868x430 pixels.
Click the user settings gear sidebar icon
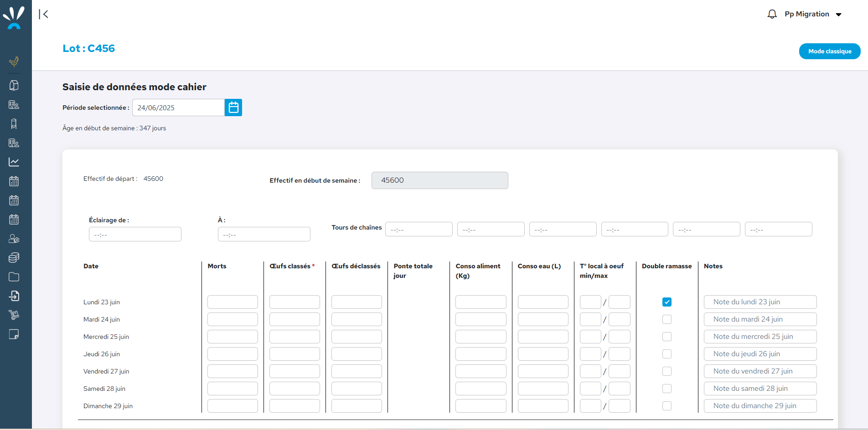click(x=14, y=239)
